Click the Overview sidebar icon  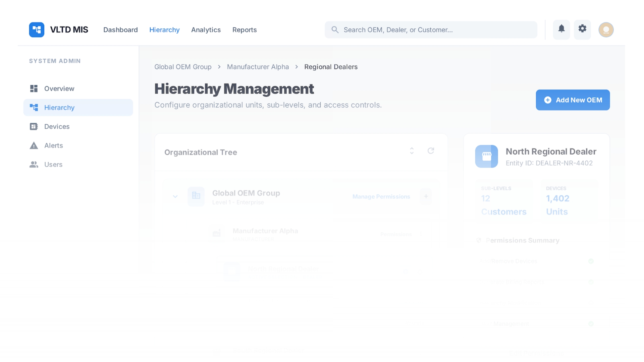[x=34, y=88]
